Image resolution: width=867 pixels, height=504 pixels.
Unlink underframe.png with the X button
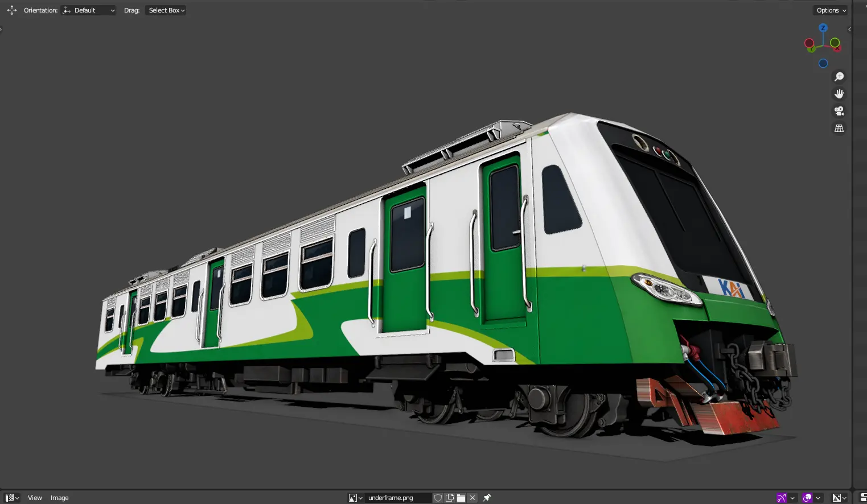tap(472, 498)
